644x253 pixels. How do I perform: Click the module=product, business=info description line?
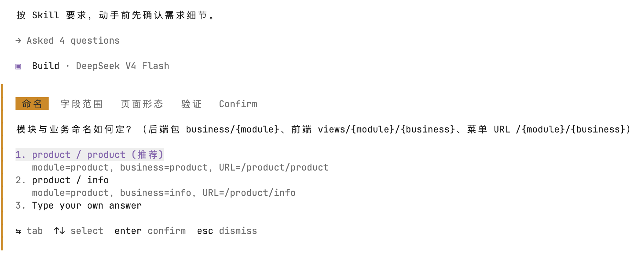coord(164,193)
